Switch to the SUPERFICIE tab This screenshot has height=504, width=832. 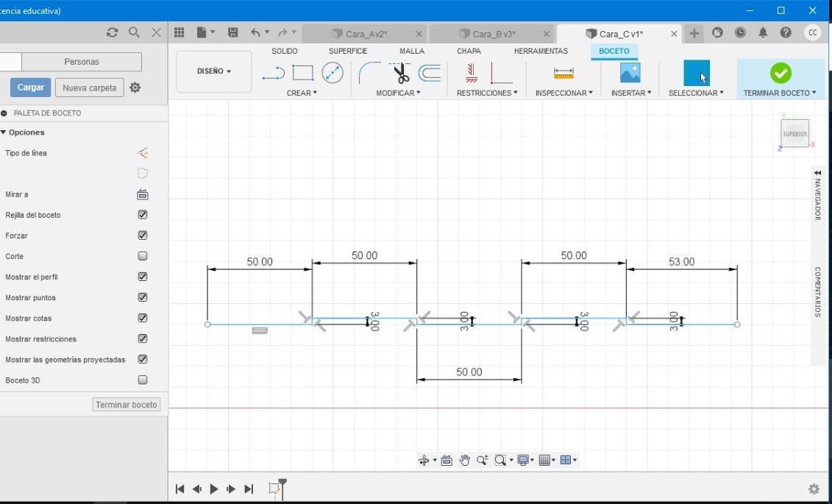tap(348, 51)
